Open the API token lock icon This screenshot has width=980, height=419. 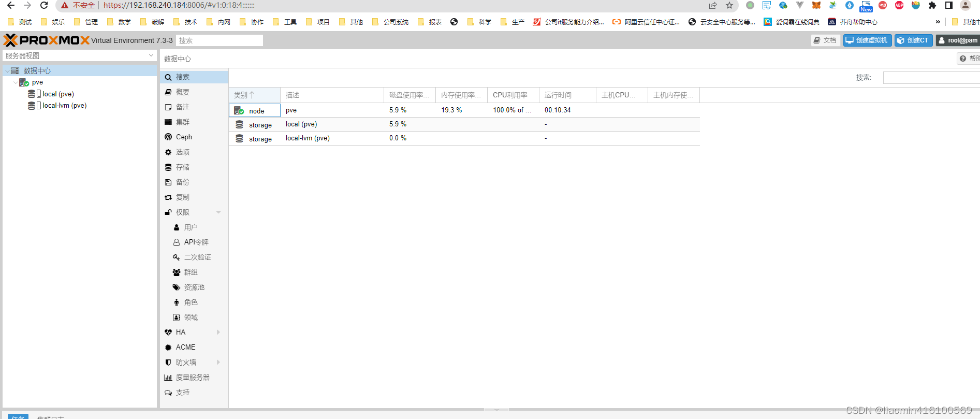coord(177,242)
